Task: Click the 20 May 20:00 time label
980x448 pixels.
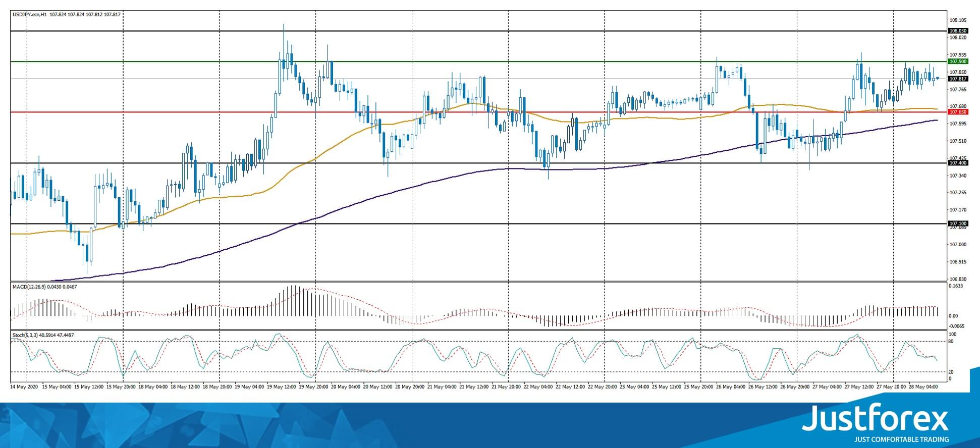Action: [410, 386]
